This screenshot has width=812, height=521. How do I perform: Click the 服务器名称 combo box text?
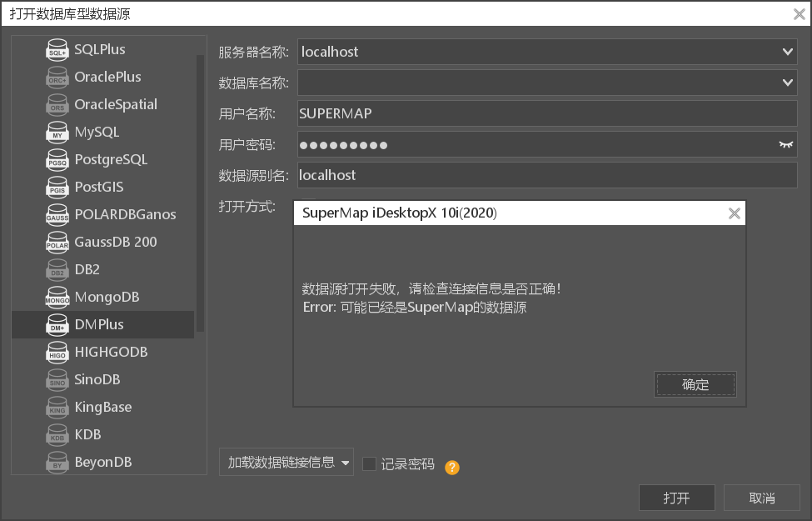click(x=330, y=52)
